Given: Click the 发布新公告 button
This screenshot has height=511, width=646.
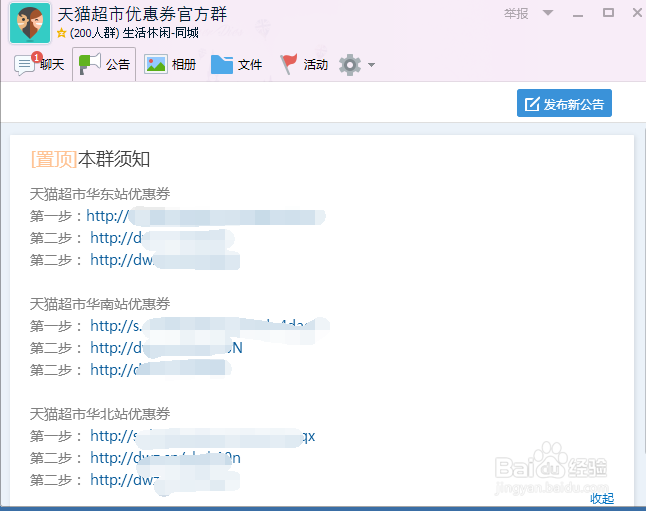Looking at the screenshot, I should tap(564, 103).
